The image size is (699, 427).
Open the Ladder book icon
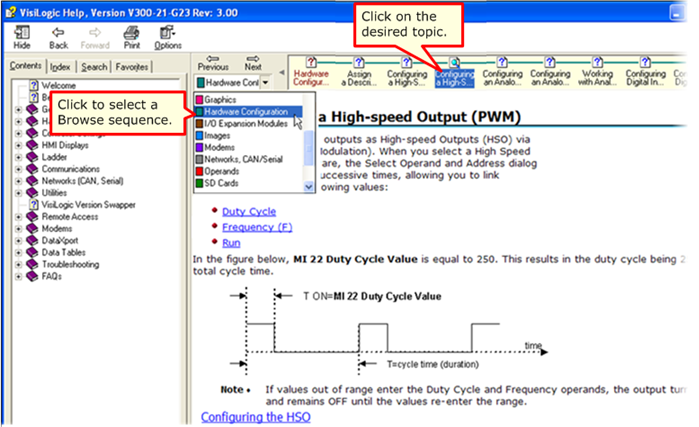pos(32,157)
